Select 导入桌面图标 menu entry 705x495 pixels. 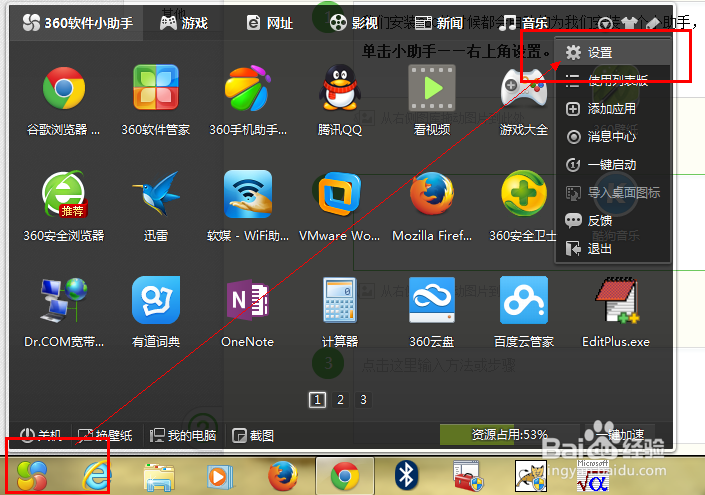612,193
